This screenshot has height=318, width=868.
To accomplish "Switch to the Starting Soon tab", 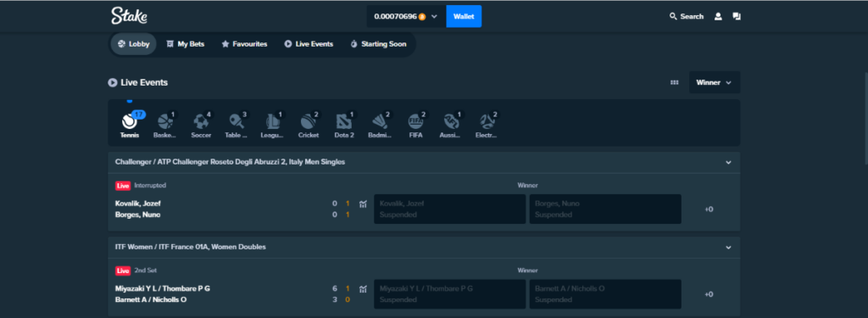I will [379, 44].
